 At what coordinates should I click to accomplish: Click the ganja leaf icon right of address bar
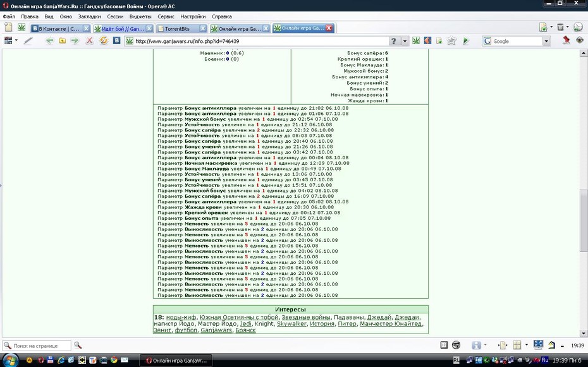click(x=416, y=40)
